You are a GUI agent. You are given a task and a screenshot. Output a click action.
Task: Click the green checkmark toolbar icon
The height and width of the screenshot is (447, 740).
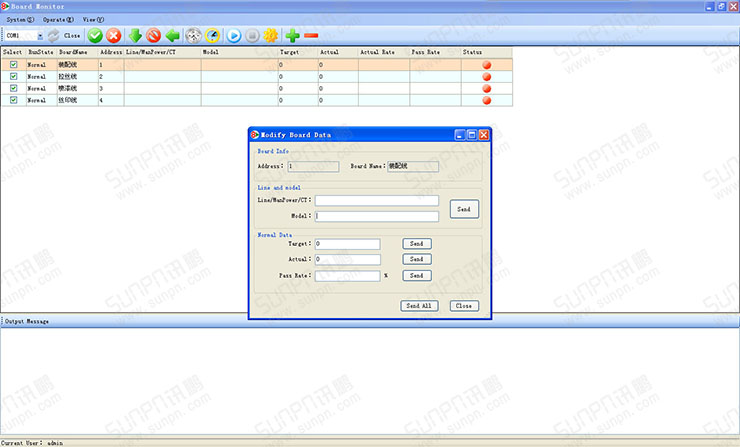click(x=95, y=35)
